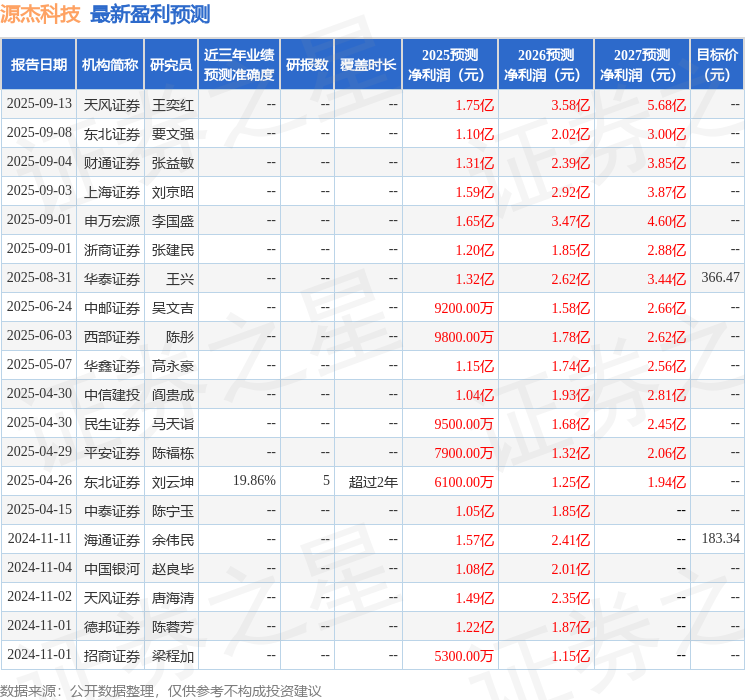Image resolution: width=745 pixels, height=700 pixels.
Task: Click 中邮证券 institution cell
Action: [x=112, y=308]
